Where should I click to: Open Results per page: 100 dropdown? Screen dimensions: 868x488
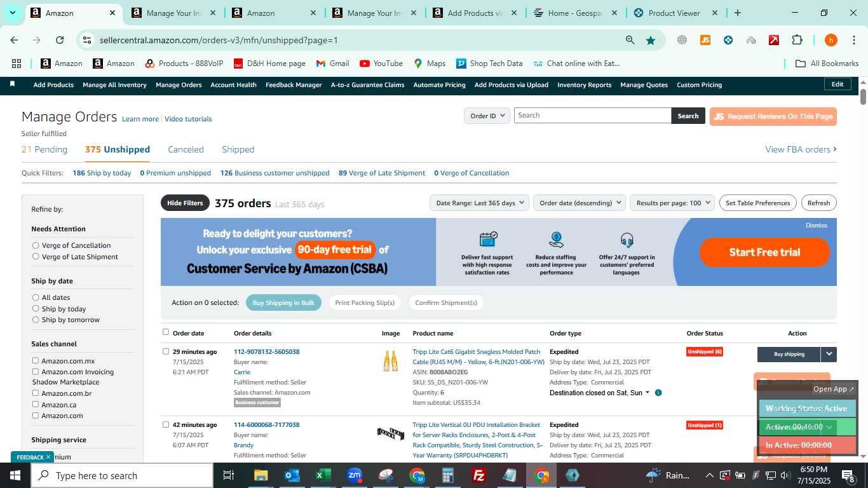point(672,203)
